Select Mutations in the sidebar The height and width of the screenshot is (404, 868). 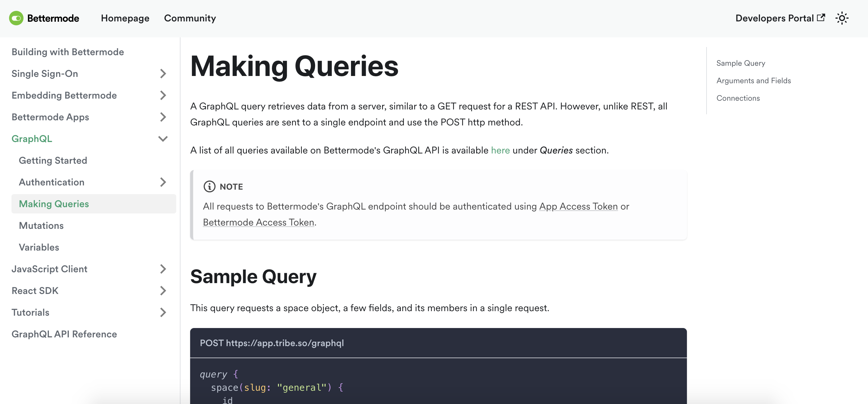click(x=41, y=226)
